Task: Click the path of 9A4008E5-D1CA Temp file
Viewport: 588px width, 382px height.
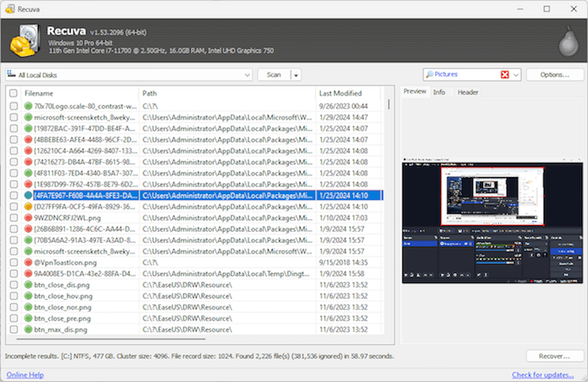Action: click(226, 274)
